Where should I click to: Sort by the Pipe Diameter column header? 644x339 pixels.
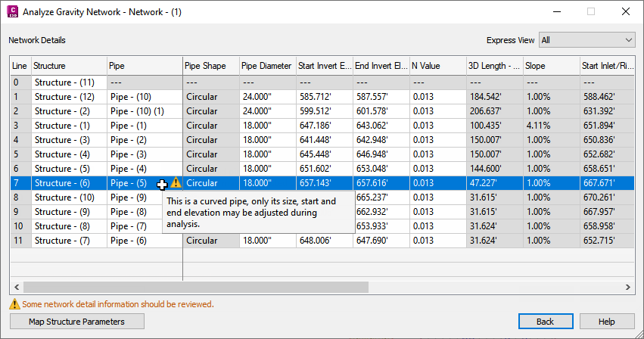tap(267, 66)
